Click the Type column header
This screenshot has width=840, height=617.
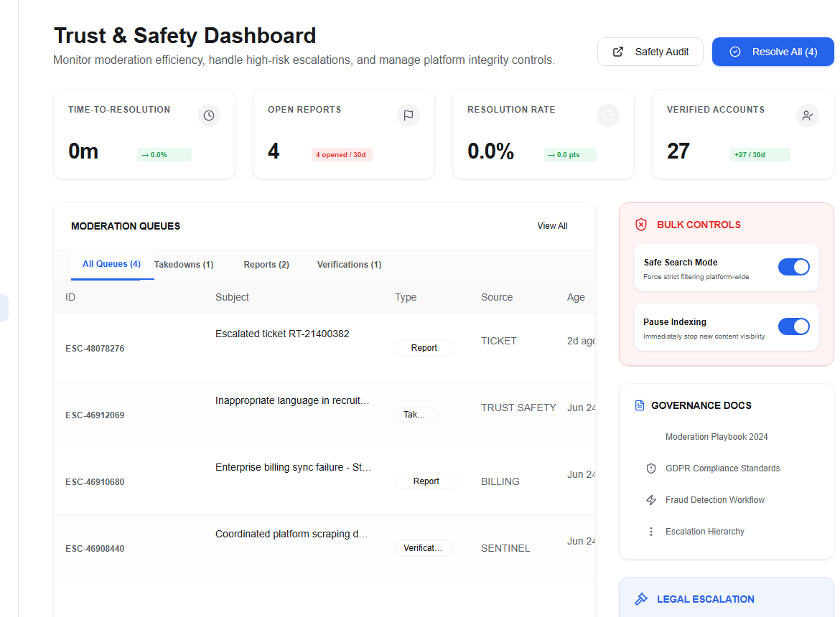click(x=406, y=298)
